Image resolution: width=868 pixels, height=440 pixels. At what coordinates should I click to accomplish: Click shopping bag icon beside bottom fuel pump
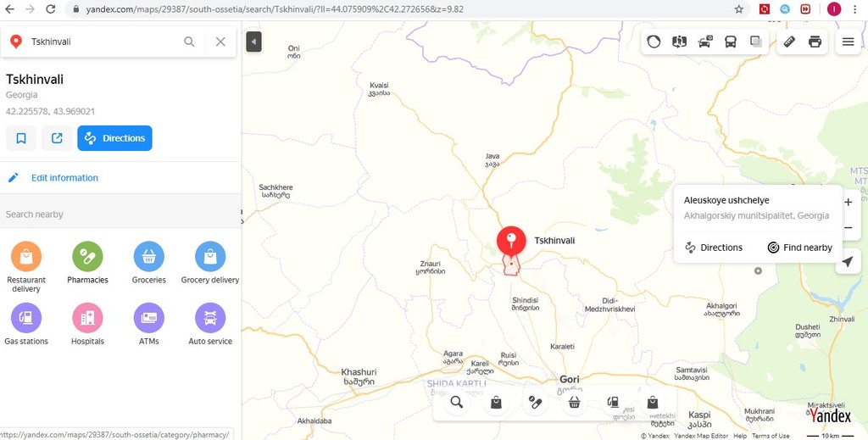(x=653, y=402)
